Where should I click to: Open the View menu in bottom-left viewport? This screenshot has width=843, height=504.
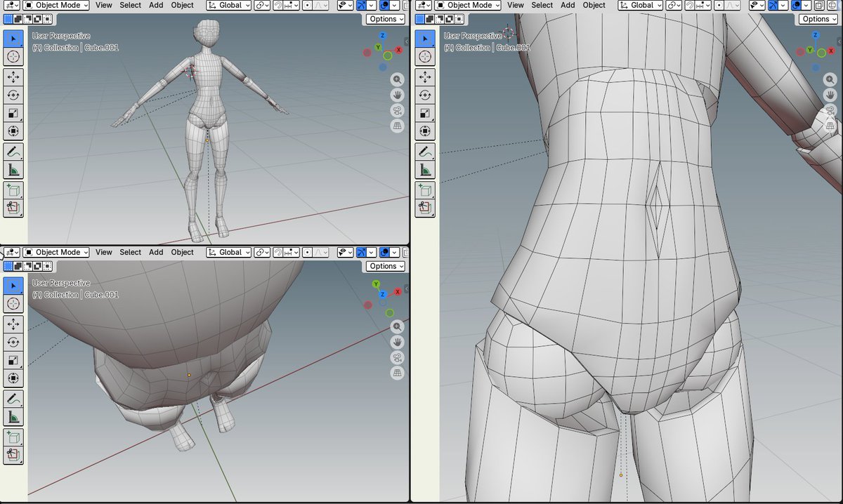click(x=104, y=252)
